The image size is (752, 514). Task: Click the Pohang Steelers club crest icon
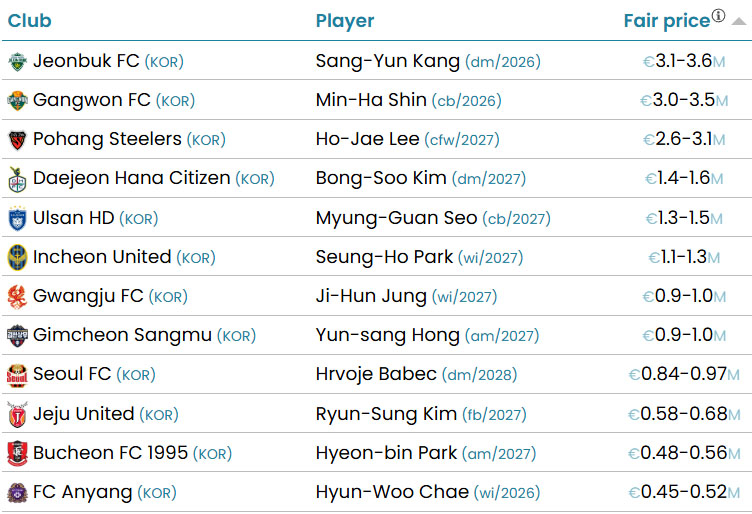click(x=17, y=140)
